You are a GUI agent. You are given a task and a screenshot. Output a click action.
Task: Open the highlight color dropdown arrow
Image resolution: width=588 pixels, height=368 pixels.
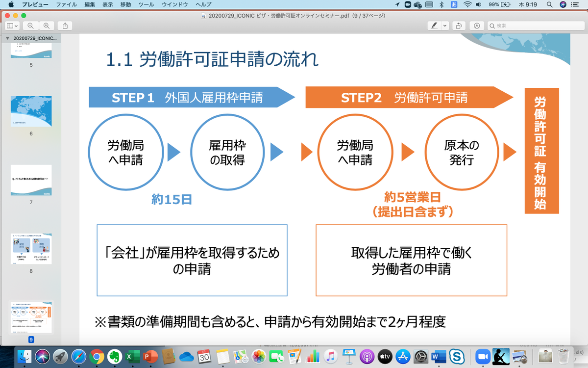pos(445,26)
